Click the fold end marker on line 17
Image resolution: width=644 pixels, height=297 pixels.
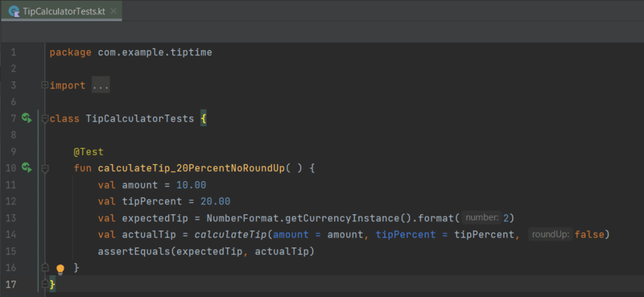(45, 284)
